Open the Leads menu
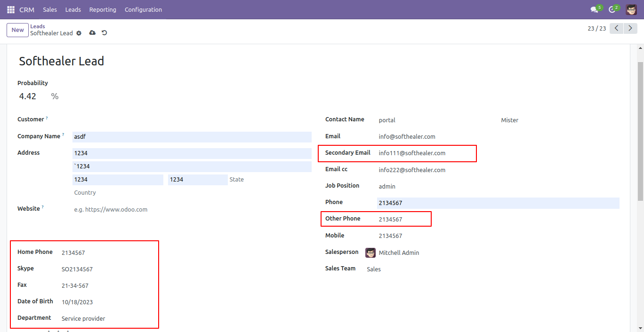 [x=73, y=9]
